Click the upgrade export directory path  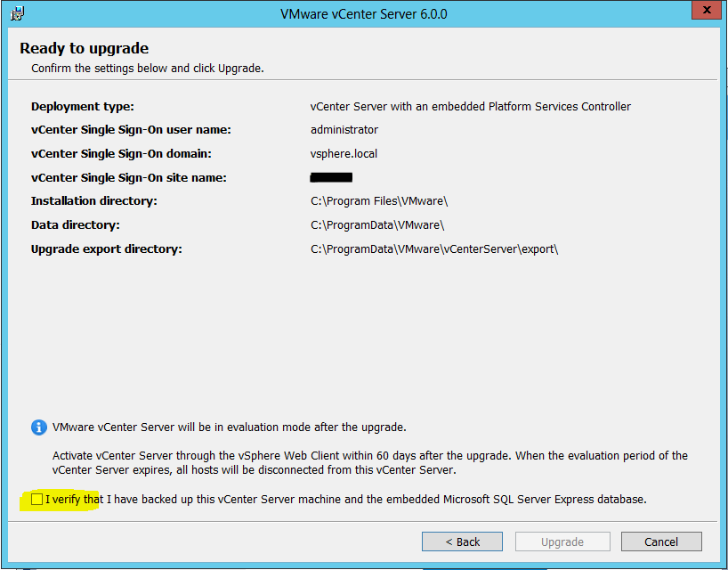pos(434,249)
